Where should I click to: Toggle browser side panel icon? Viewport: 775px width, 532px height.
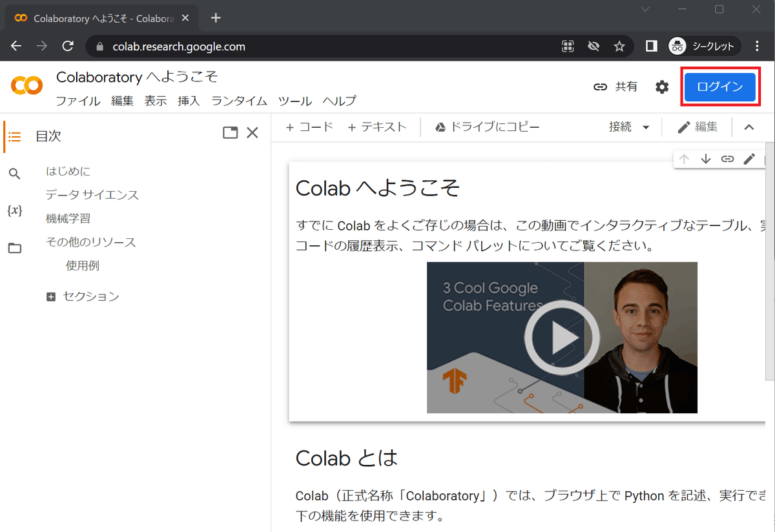(652, 46)
